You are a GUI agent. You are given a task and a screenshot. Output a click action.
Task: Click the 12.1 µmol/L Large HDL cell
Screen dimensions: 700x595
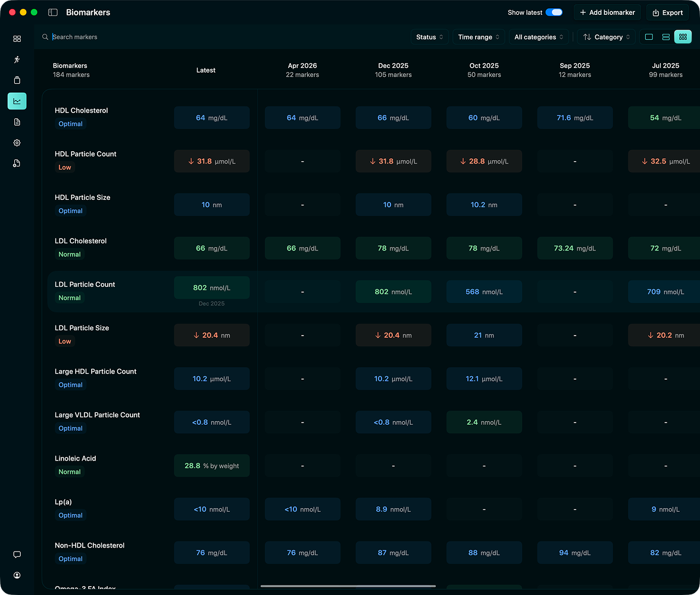click(x=484, y=379)
